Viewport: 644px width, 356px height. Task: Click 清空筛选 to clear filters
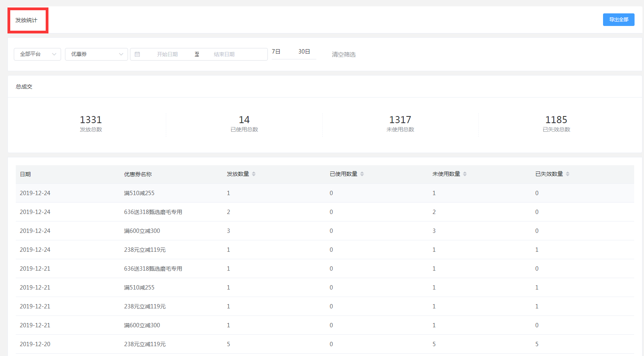(x=343, y=54)
